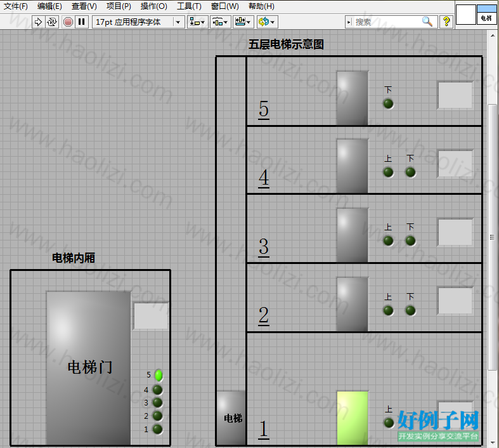
Task: Start Run Continuously mode
Action: point(52,22)
